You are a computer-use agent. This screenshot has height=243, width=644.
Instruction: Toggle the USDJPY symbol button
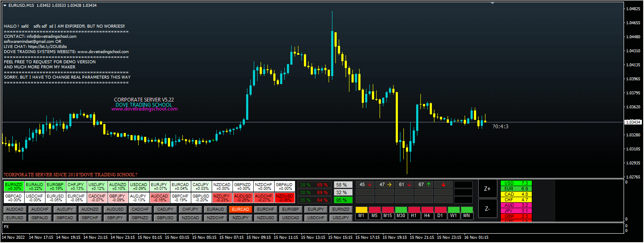[341, 218]
